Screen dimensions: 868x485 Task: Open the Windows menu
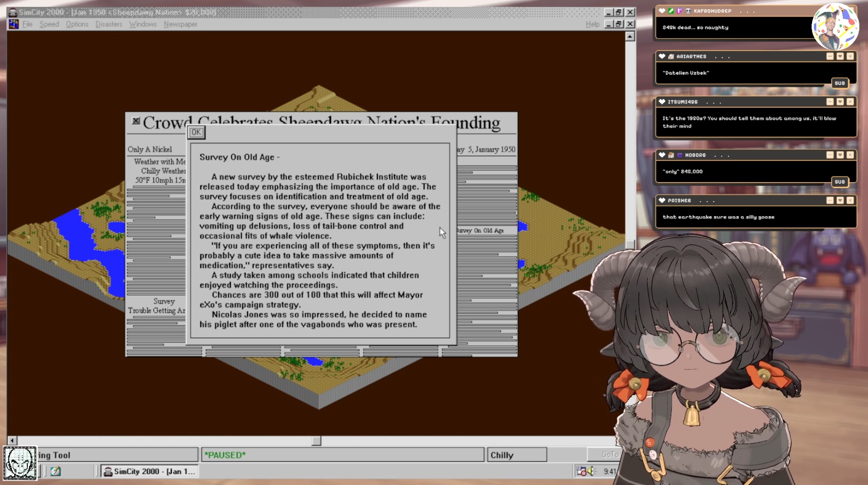(x=143, y=24)
